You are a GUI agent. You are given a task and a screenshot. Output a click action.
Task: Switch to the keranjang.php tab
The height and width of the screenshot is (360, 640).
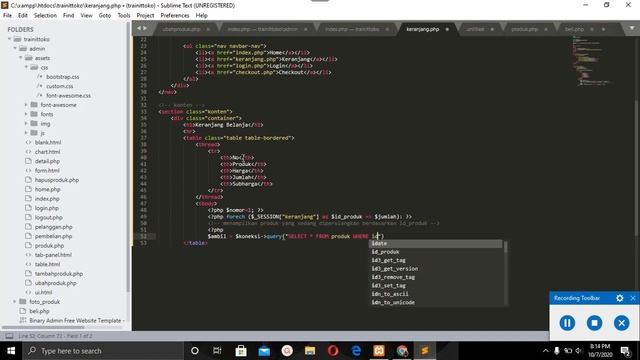[x=423, y=29]
